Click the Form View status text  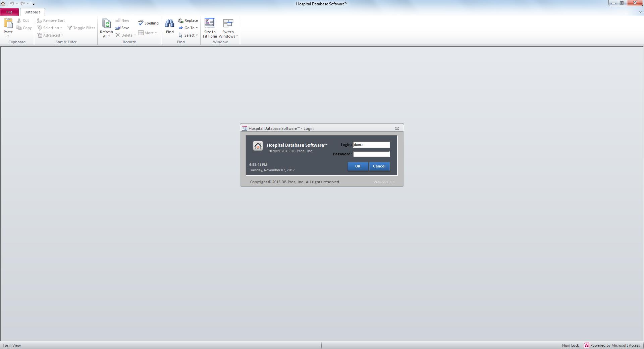click(x=12, y=345)
